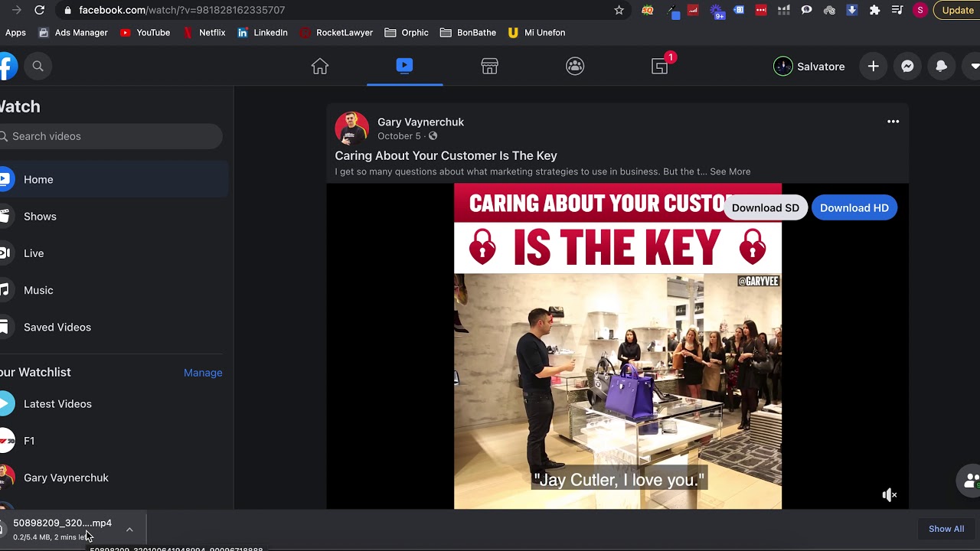This screenshot has width=980, height=551.
Task: Click the October 5 post date
Action: (x=399, y=136)
